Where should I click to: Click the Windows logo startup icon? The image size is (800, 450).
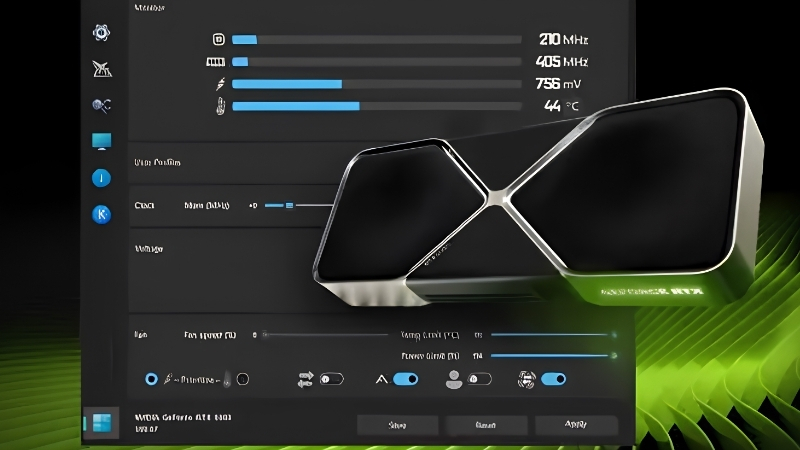pos(102,423)
